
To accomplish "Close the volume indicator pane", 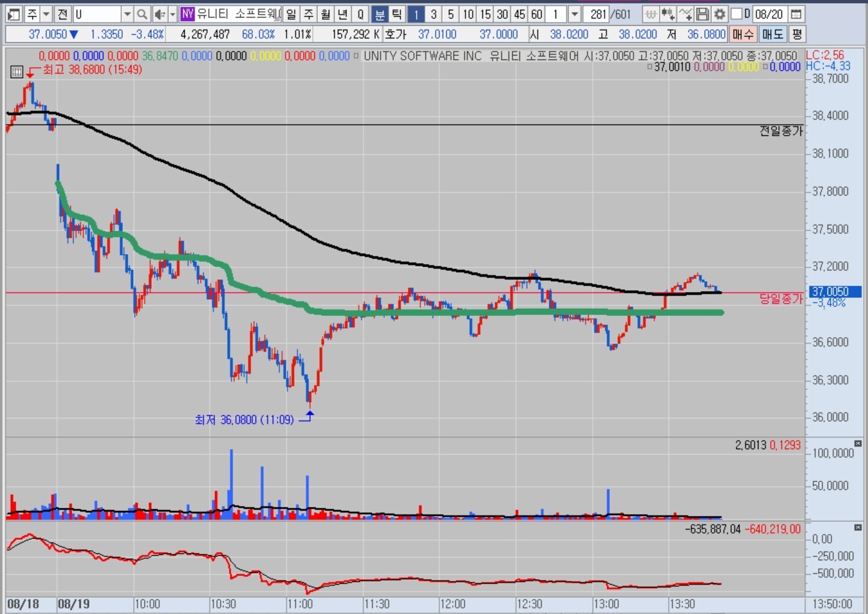I will point(858,444).
